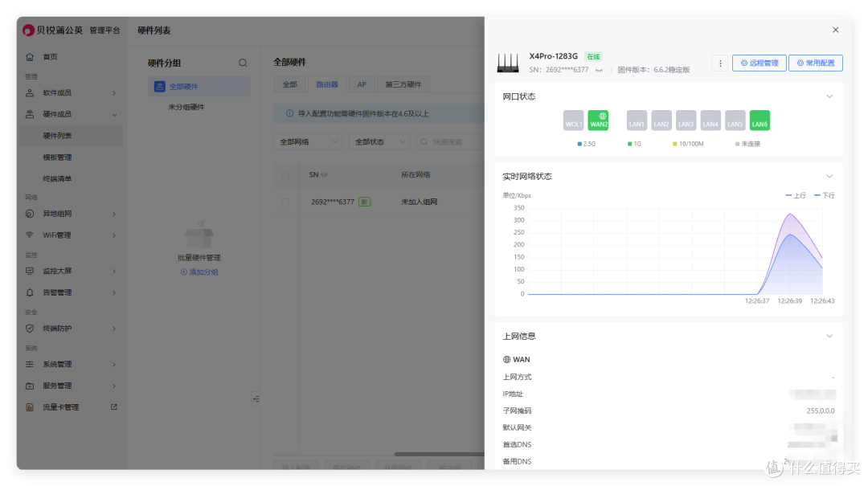Select the WOL1 port icon
This screenshot has height=486, width=868.
pyautogui.click(x=574, y=120)
